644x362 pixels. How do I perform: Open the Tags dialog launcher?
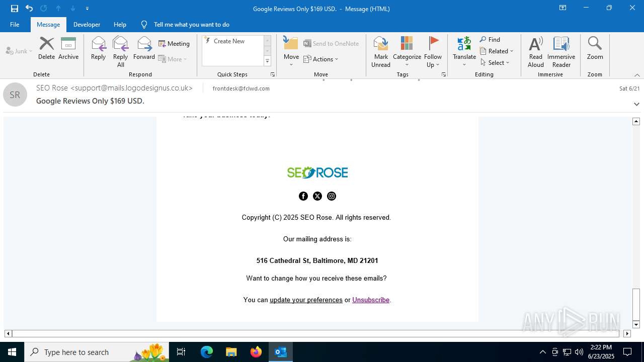coord(444,74)
